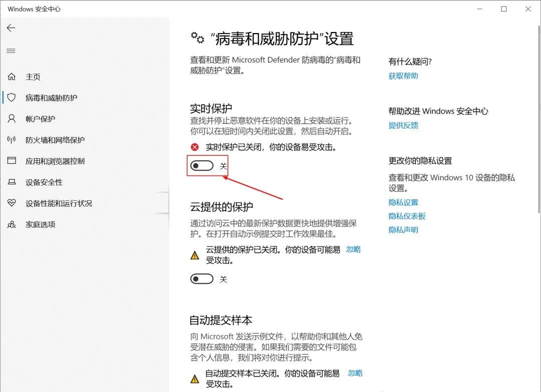Screen dimensions: 541x392
Task: Go to 设备安全性
Action: point(44,182)
